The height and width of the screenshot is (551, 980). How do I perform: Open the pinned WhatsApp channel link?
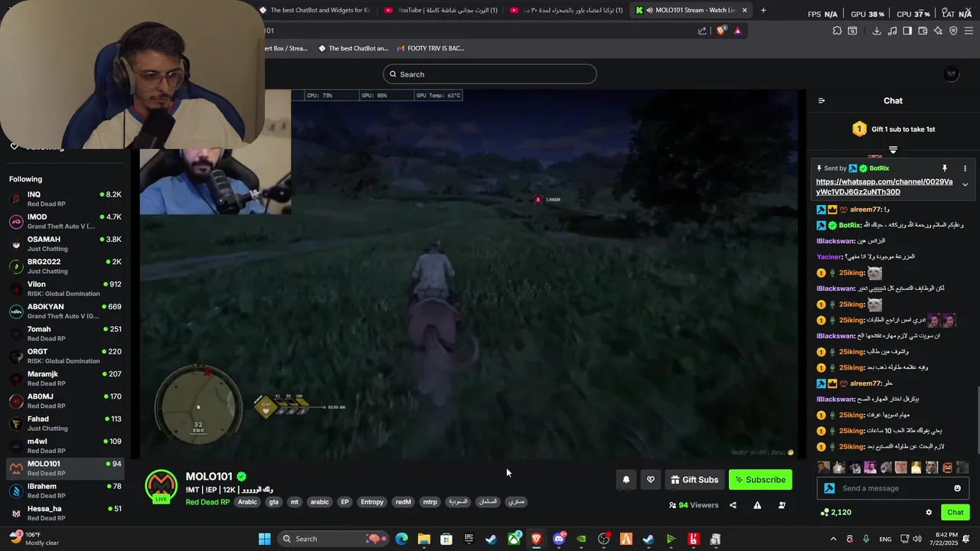[884, 187]
